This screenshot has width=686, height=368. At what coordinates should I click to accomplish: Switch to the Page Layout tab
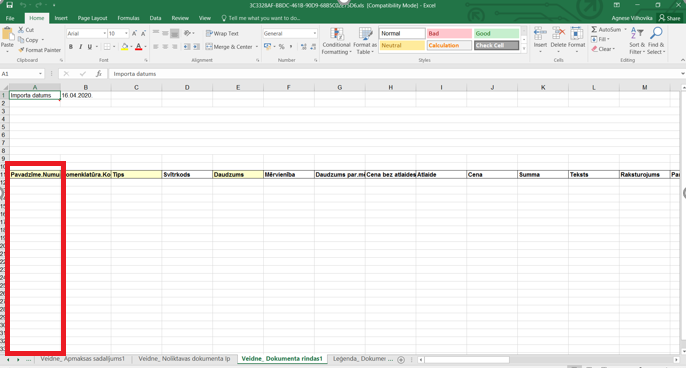click(x=92, y=18)
